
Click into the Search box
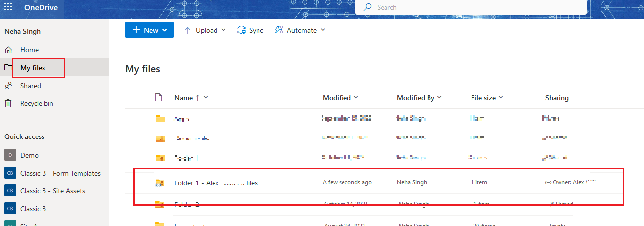[471, 7]
